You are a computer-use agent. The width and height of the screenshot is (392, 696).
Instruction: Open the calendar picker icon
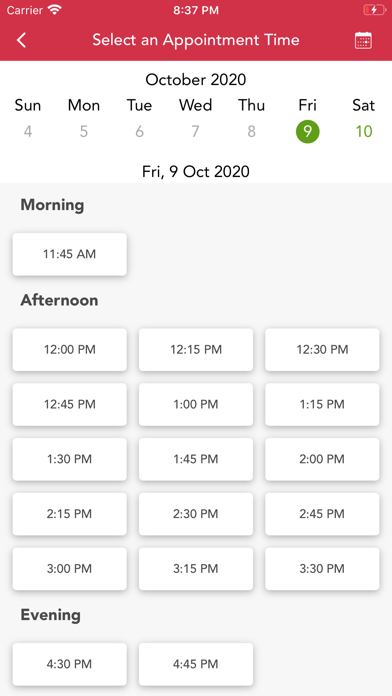coord(363,40)
